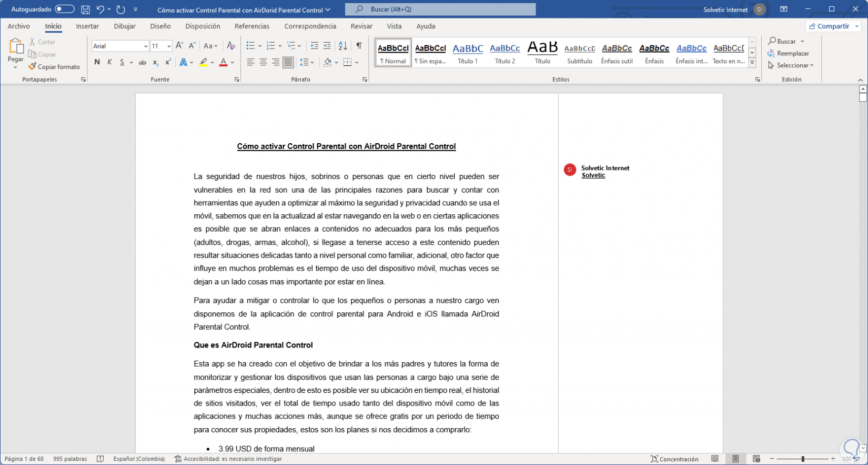The height and width of the screenshot is (465, 868).
Task: Switch to the Insertar tab
Action: coord(87,26)
